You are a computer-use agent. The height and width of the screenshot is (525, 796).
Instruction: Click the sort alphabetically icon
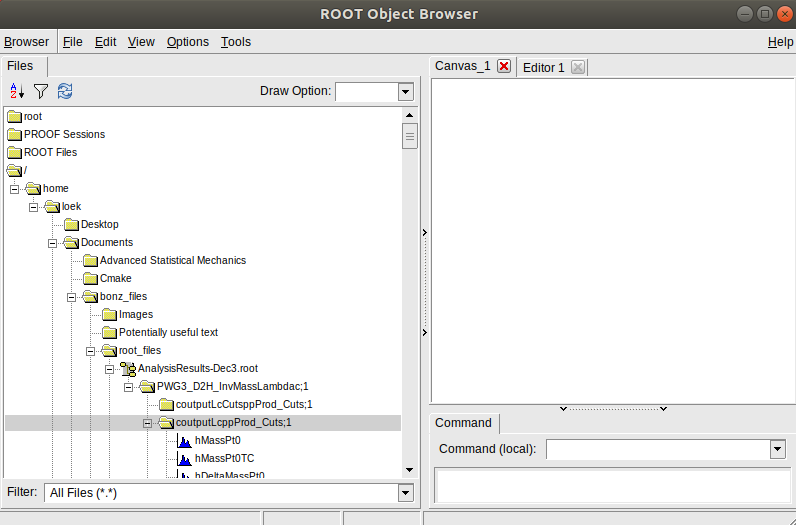(x=17, y=91)
